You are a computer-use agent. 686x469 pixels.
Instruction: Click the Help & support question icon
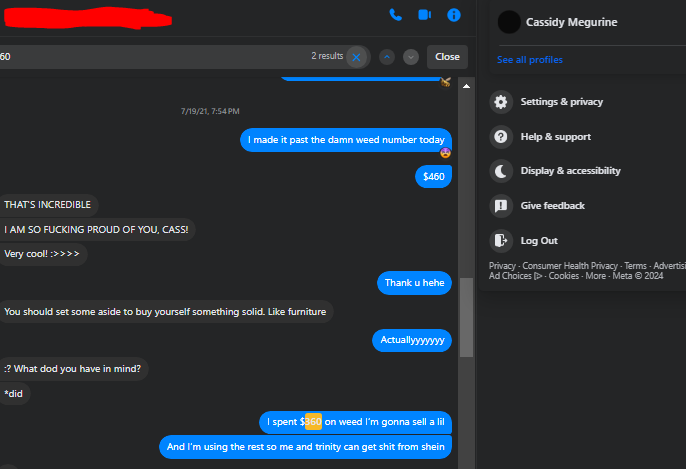[501, 137]
